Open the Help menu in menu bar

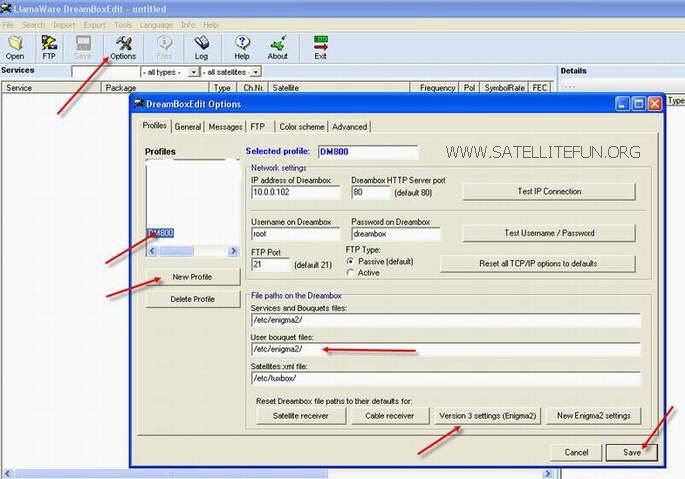coord(211,25)
